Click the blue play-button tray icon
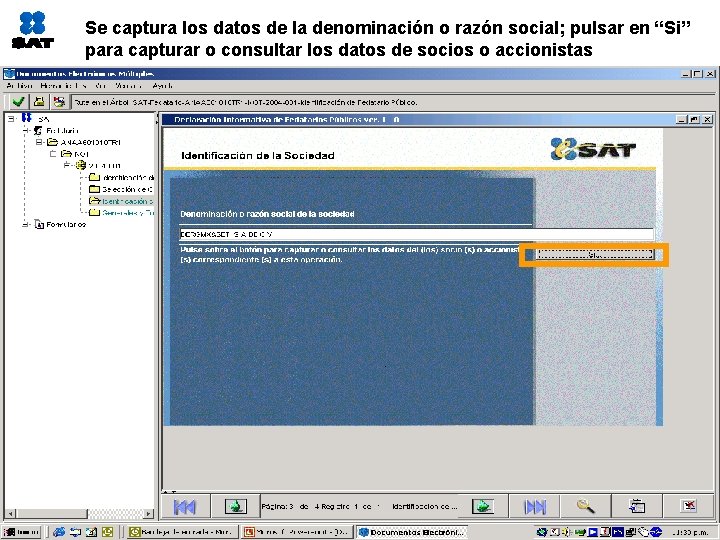This screenshot has height=540, width=720. 593,532
